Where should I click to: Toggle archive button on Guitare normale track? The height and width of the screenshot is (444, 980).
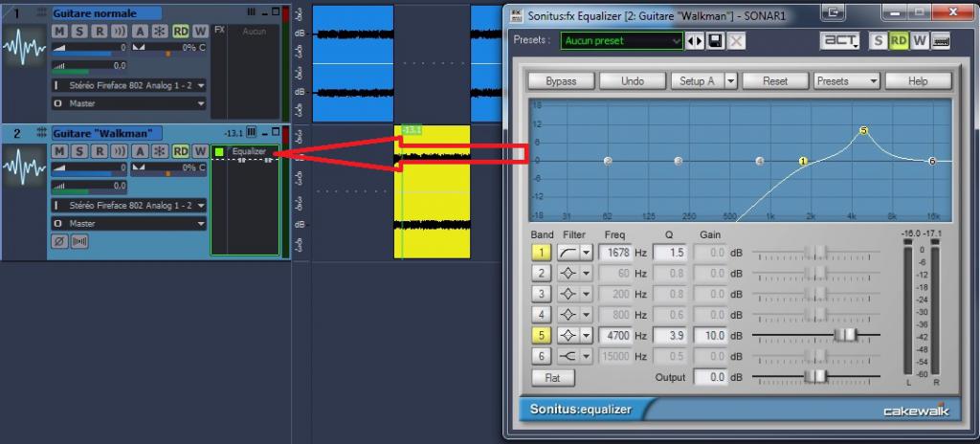click(140, 32)
